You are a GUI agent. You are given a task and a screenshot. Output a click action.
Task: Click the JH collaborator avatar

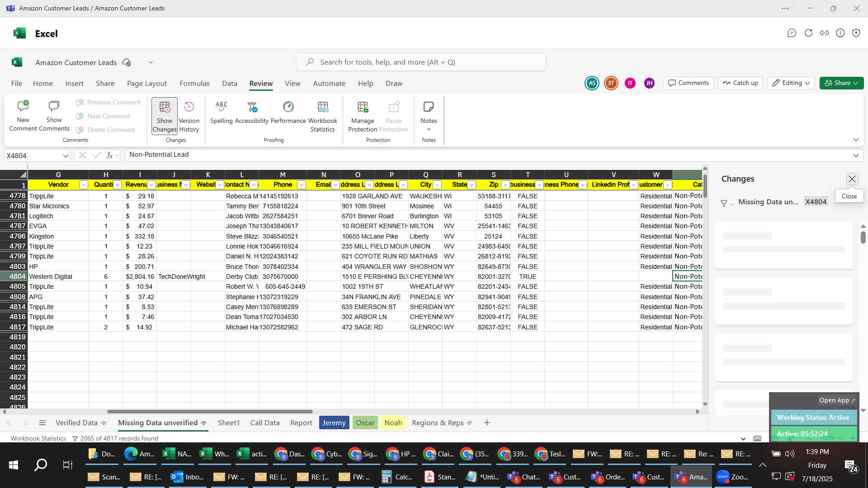tap(649, 83)
